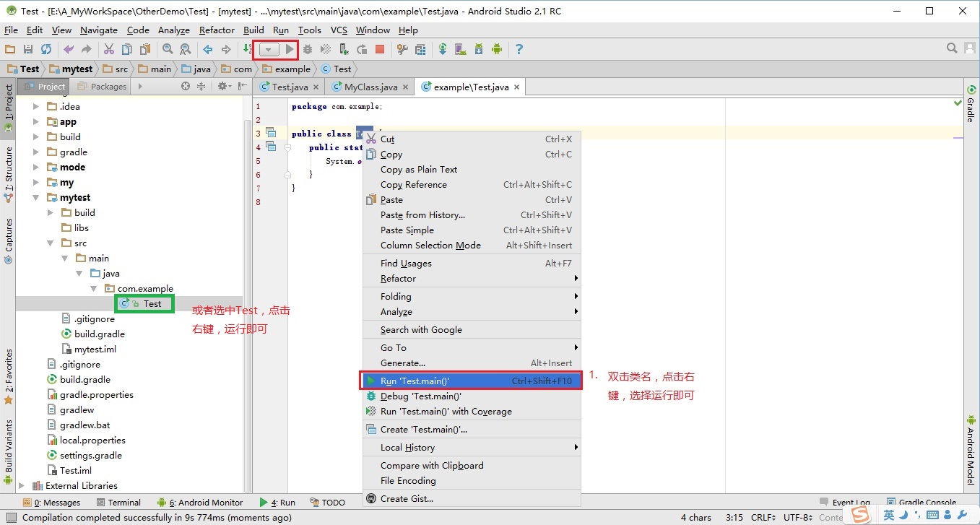Click the Help question mark icon

pos(519,49)
